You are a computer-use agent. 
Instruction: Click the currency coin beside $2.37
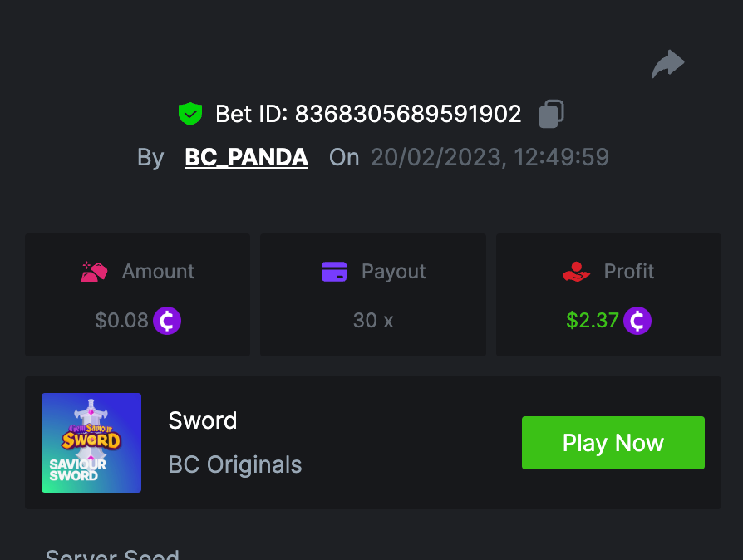click(x=637, y=320)
